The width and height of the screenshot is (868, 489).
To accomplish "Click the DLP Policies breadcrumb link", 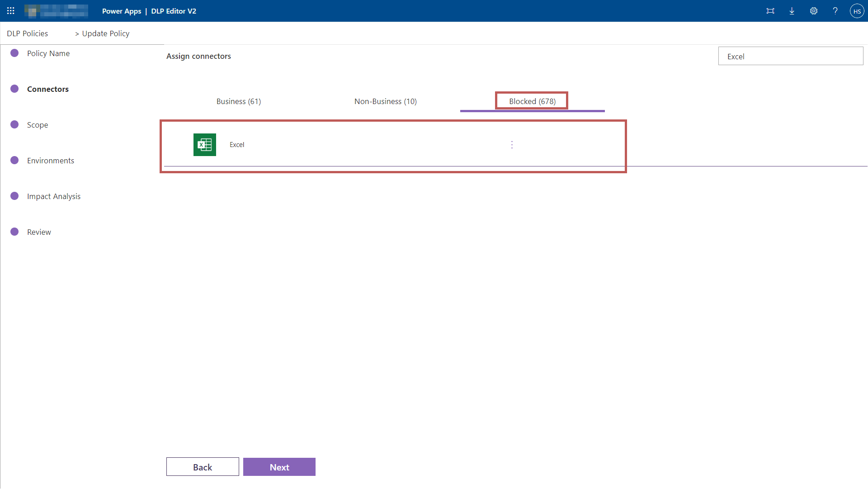I will (x=28, y=33).
